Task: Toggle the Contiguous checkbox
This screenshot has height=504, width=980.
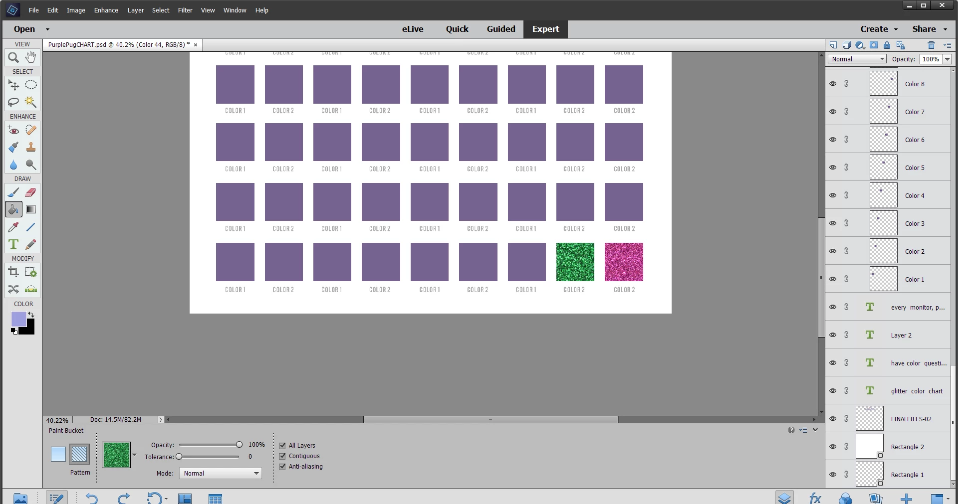Action: click(282, 456)
